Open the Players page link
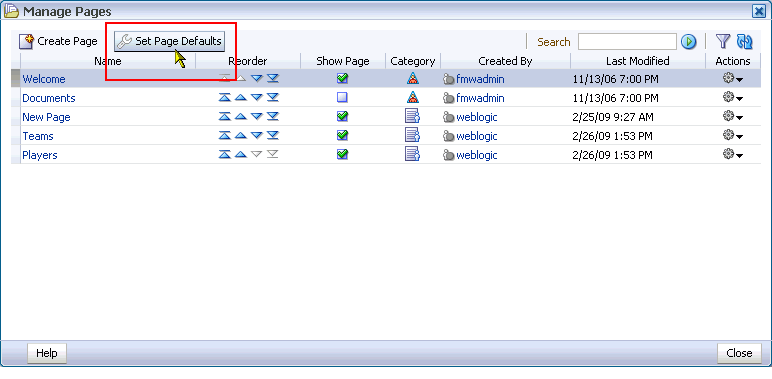 click(40, 156)
